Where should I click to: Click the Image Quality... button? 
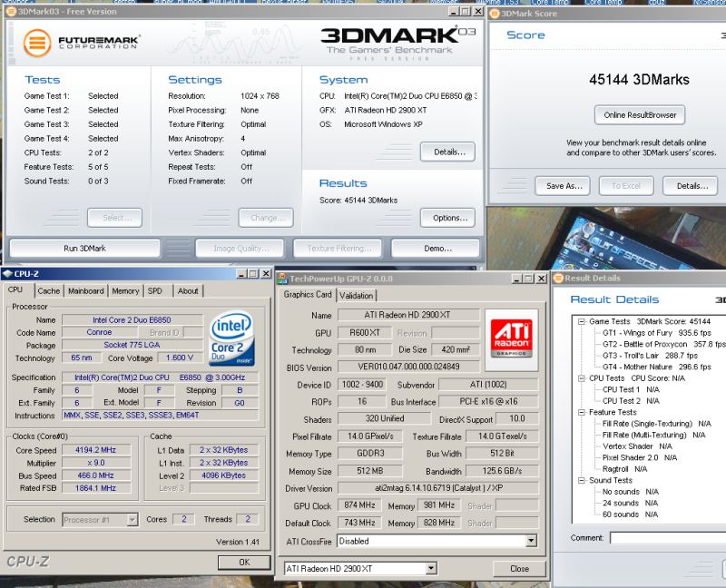pos(240,248)
